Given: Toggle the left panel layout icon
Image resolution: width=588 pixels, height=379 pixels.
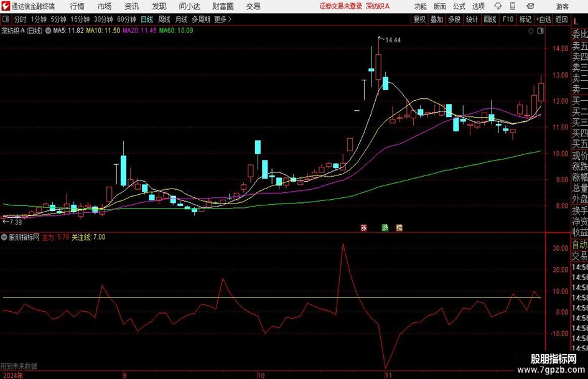Looking at the screenshot, I should (x=6, y=19).
